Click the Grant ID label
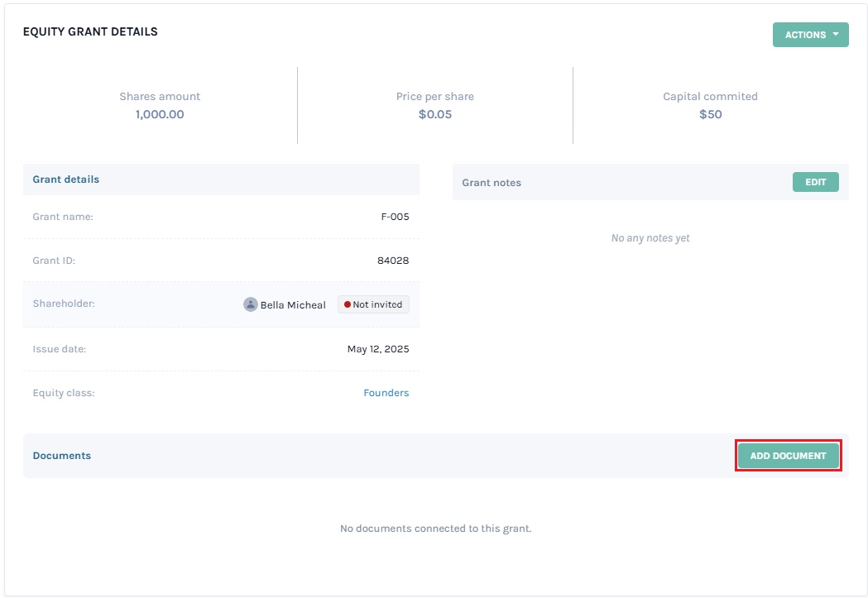 pyautogui.click(x=54, y=261)
